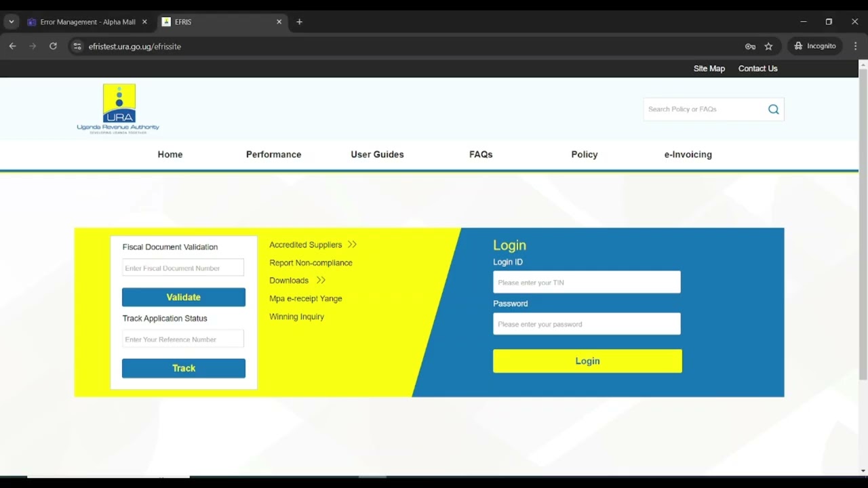Open Mpa e-receipt Yange link
This screenshot has width=868, height=488.
coord(306,299)
